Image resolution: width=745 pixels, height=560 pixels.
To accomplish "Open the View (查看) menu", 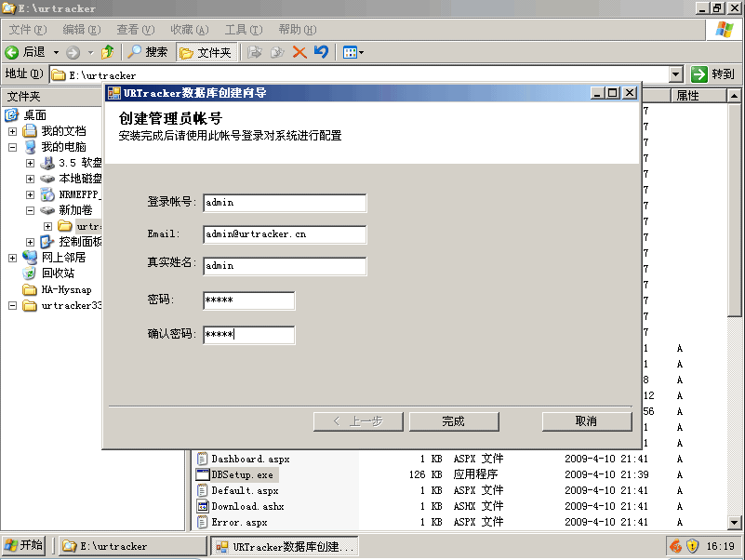I will click(x=136, y=30).
